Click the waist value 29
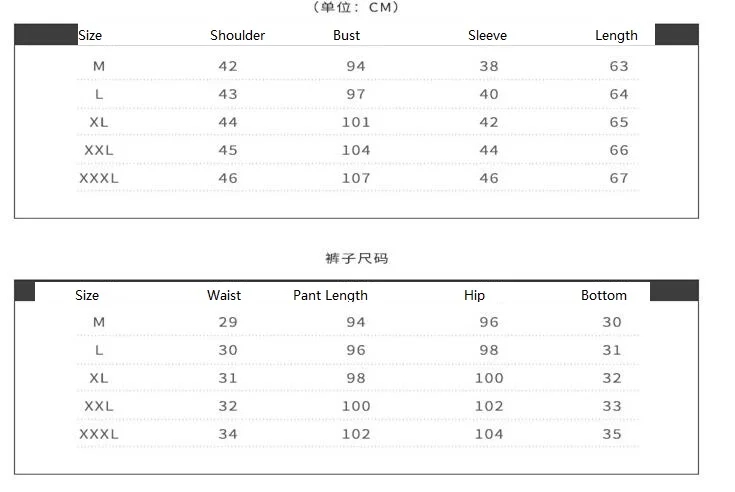This screenshot has height=492, width=735. (228, 322)
